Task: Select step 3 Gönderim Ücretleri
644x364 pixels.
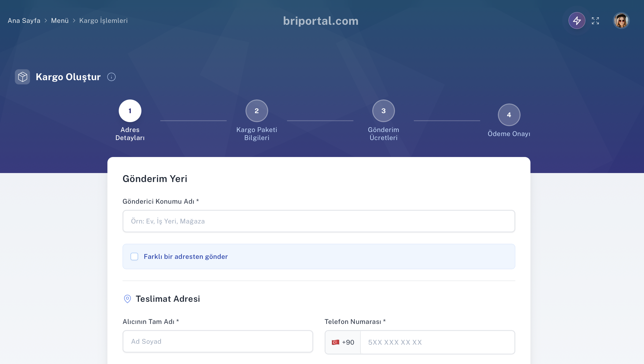Action: point(383,111)
